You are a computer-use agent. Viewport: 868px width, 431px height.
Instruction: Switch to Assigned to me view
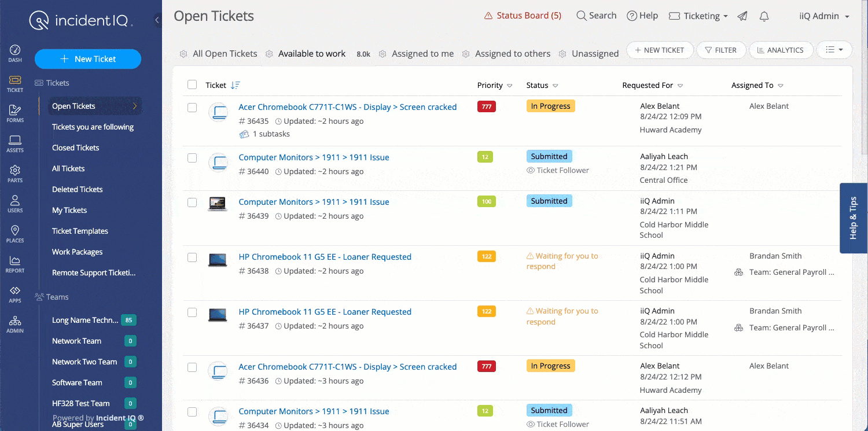click(x=423, y=54)
